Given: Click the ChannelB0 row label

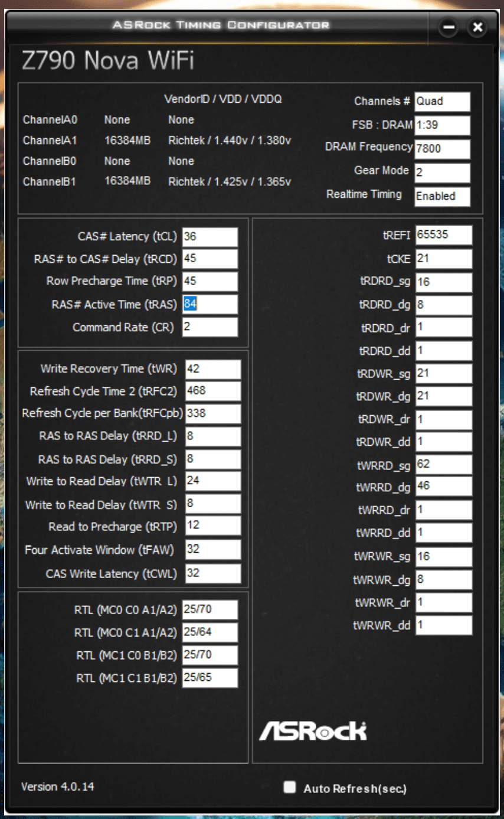Looking at the screenshot, I should coord(50,161).
